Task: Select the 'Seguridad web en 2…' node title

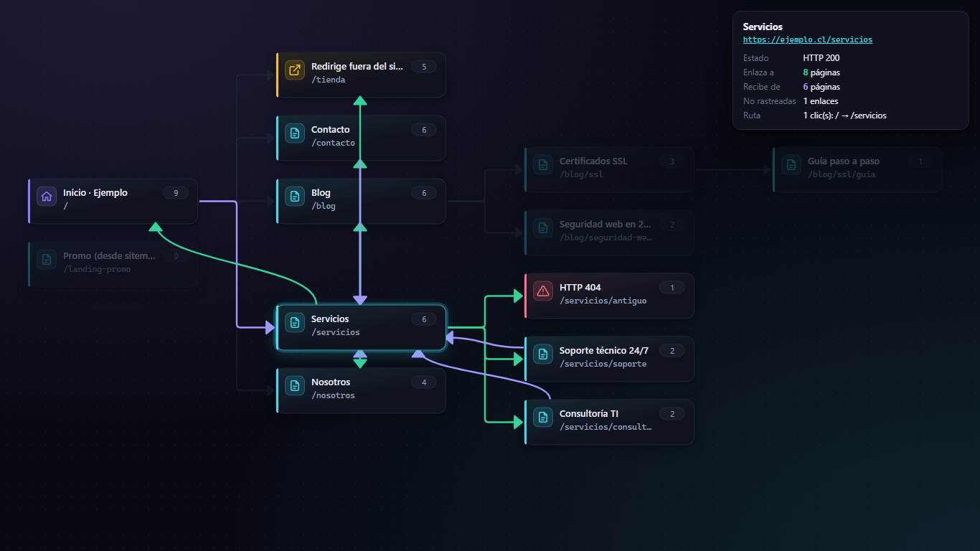Action: coord(606,225)
